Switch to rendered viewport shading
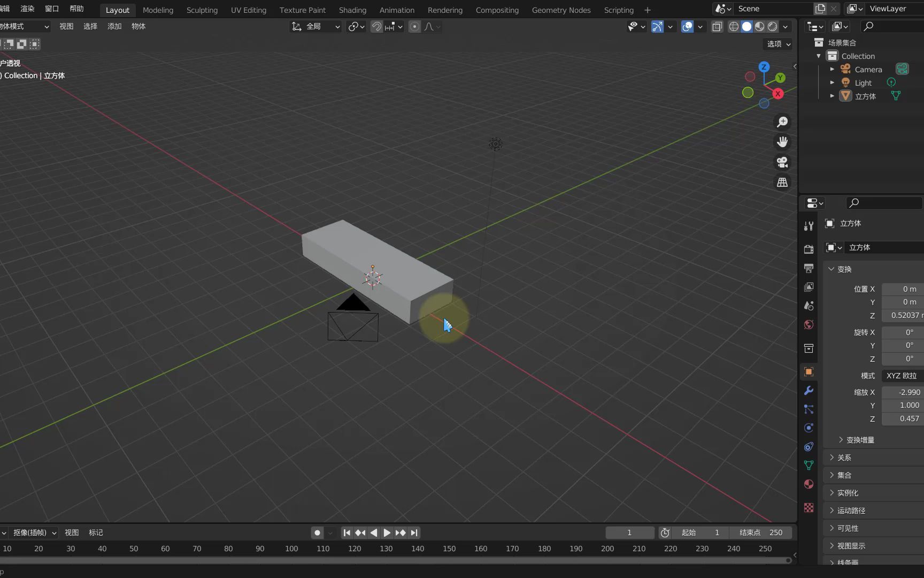 pos(773,26)
